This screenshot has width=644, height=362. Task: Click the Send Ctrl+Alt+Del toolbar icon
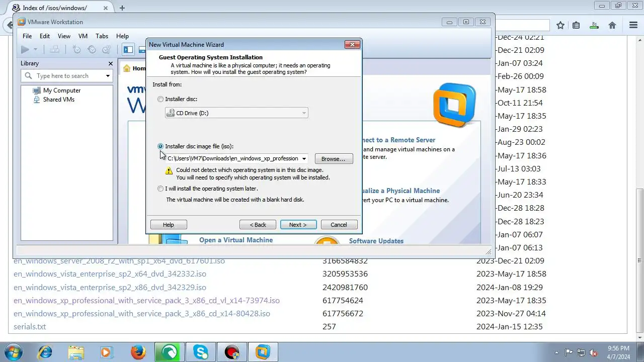point(55,49)
